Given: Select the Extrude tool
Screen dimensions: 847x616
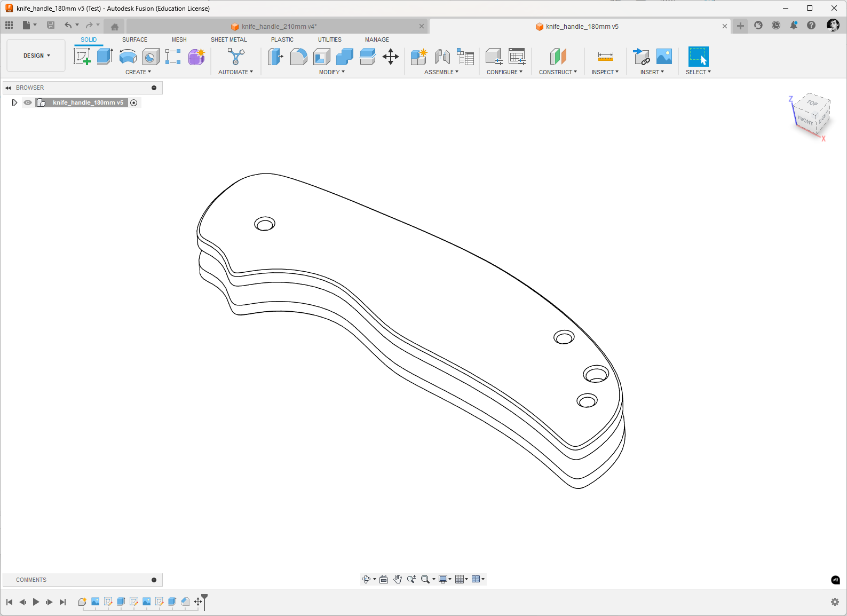Looking at the screenshot, I should (105, 57).
